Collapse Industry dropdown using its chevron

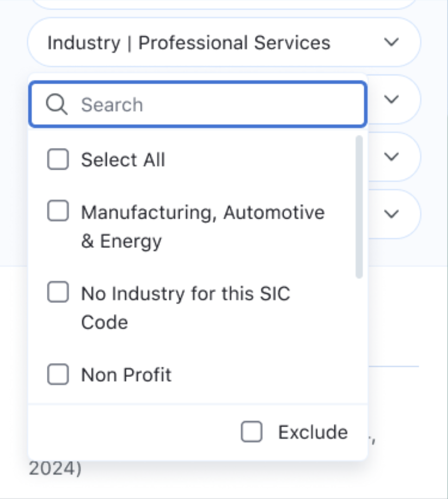click(x=392, y=43)
